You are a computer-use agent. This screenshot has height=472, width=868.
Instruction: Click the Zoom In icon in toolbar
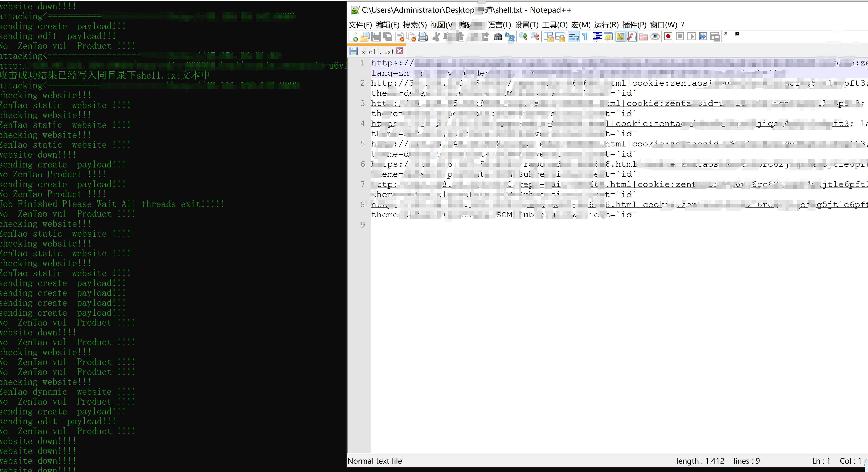[x=523, y=38]
